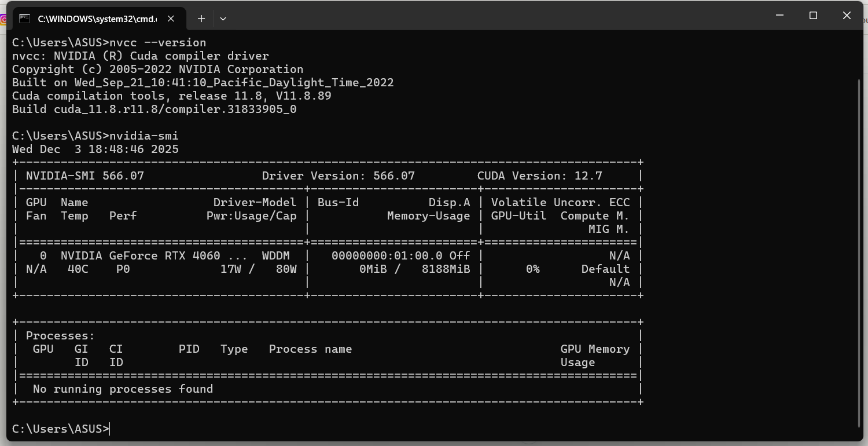This screenshot has height=446, width=868.
Task: Click the Instagram icon at the left edge
Action: 3,20
